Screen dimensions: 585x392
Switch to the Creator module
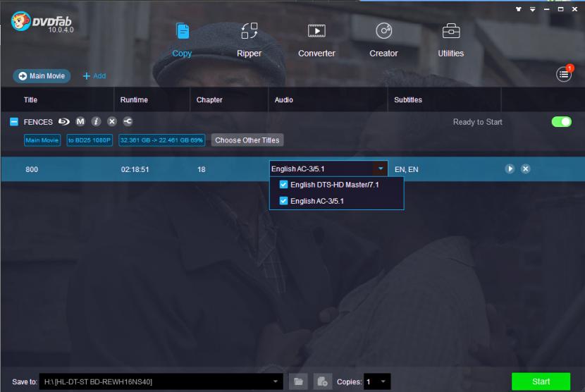[x=383, y=40]
